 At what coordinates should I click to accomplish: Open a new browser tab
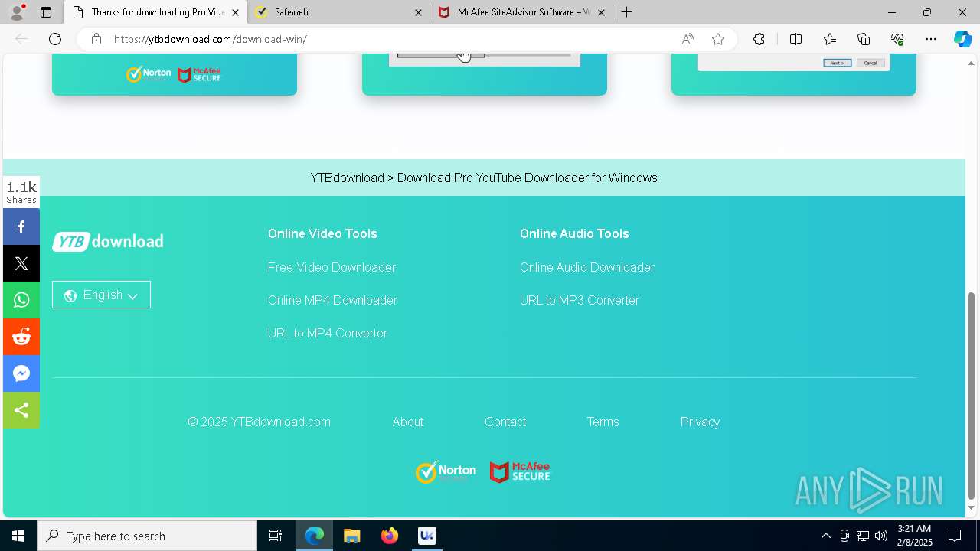tap(627, 12)
